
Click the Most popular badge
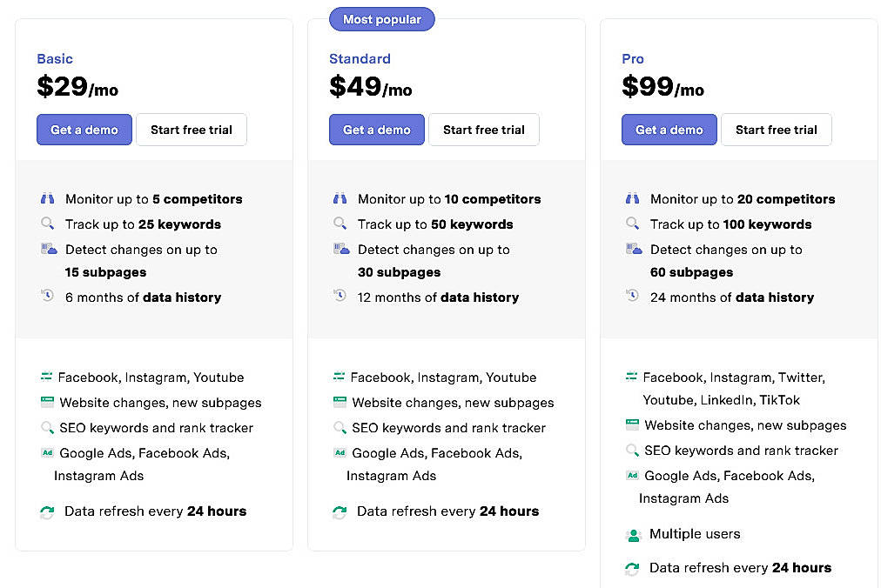click(381, 18)
